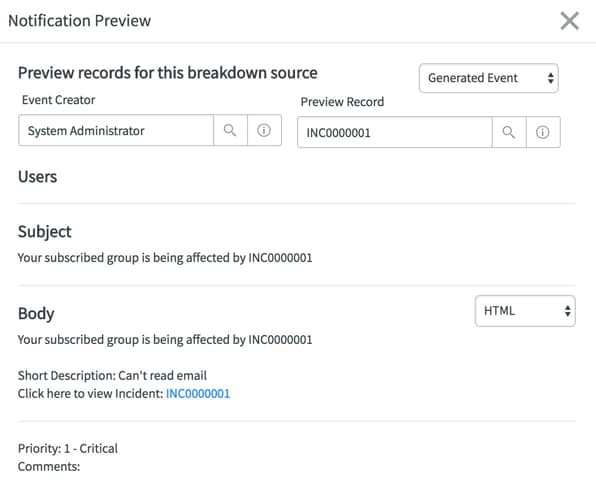Click the Notification Preview title

pyautogui.click(x=79, y=21)
